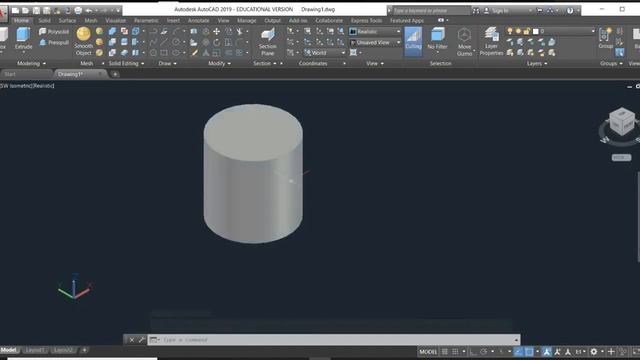Click the Undo arrow in quick access toolbar

(x=89, y=10)
